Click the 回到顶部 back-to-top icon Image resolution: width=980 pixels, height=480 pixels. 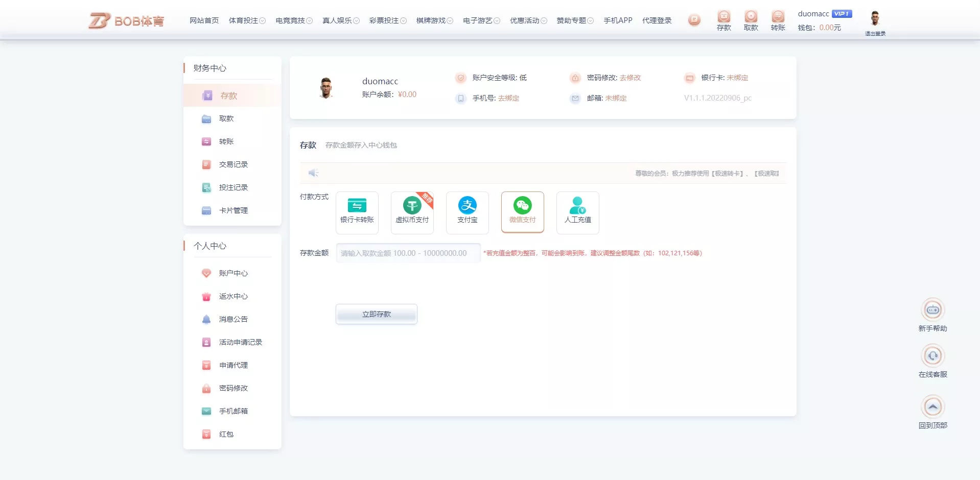(x=933, y=407)
